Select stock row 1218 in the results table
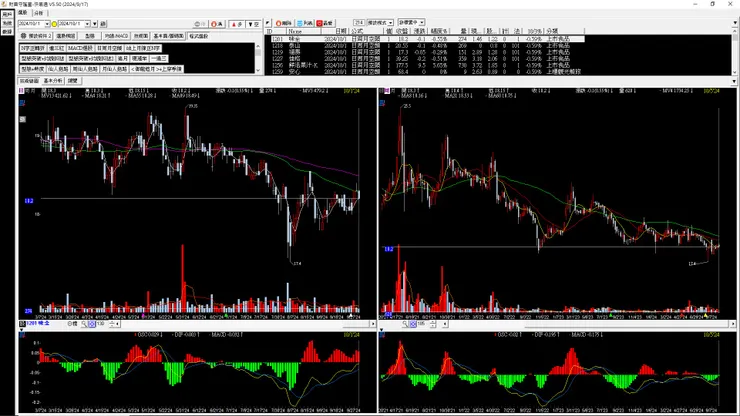 click(x=427, y=46)
